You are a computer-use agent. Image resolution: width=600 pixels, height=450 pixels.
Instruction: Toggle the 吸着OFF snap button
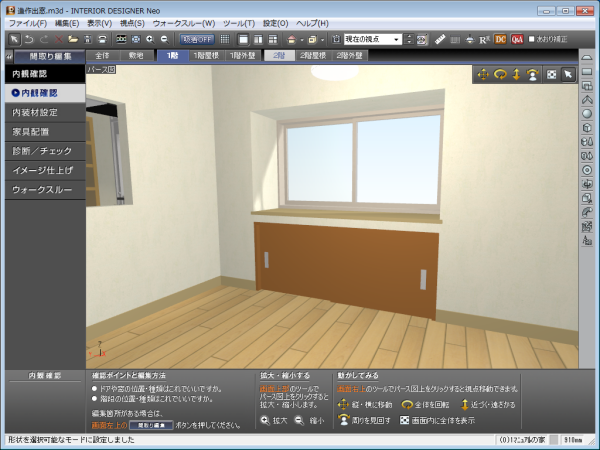[x=197, y=39]
